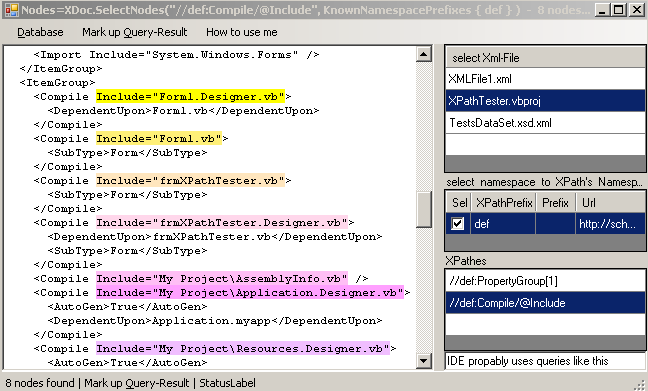Screen dimensions: 648x391
Task: Open the Database menu
Action: pyautogui.click(x=40, y=32)
